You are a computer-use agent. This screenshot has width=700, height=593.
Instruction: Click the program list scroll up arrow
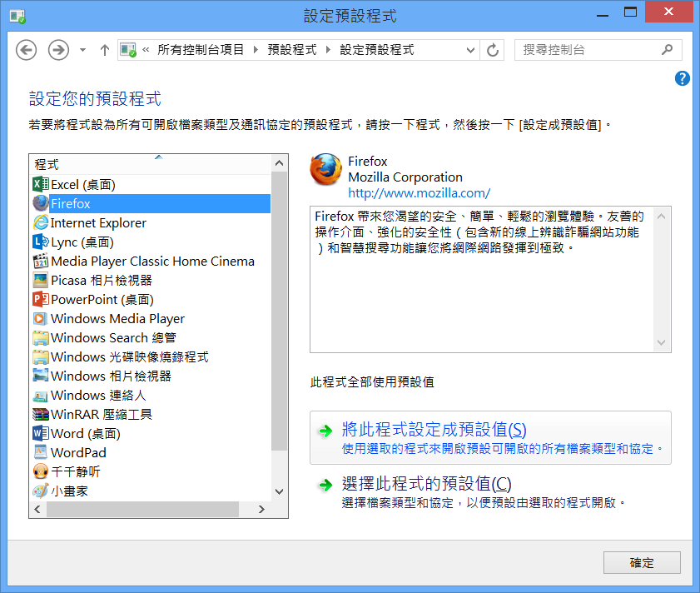click(280, 162)
